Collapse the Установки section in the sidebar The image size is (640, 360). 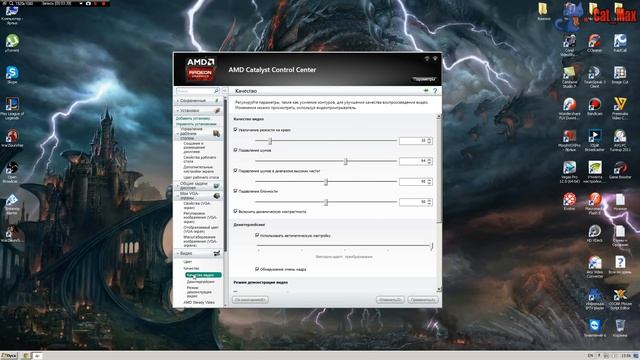click(178, 111)
